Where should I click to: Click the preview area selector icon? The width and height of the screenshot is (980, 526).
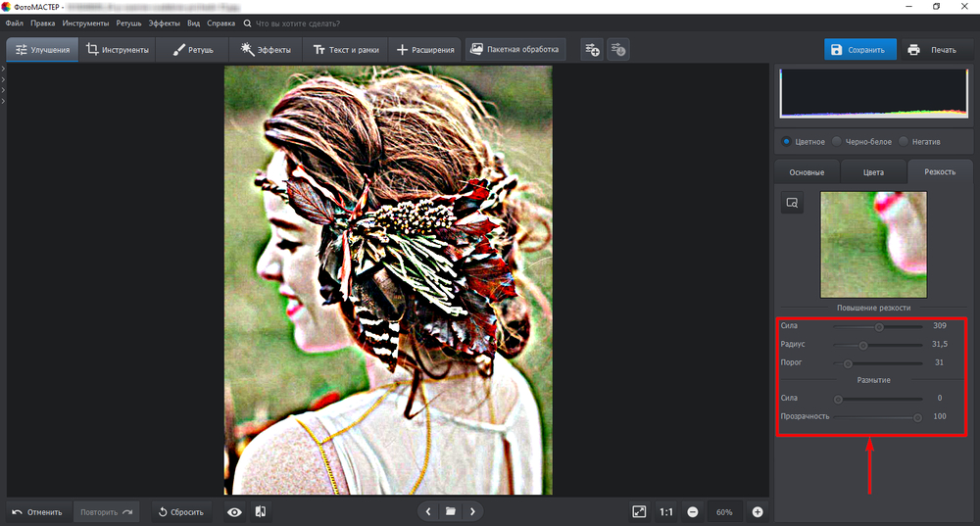coord(792,203)
